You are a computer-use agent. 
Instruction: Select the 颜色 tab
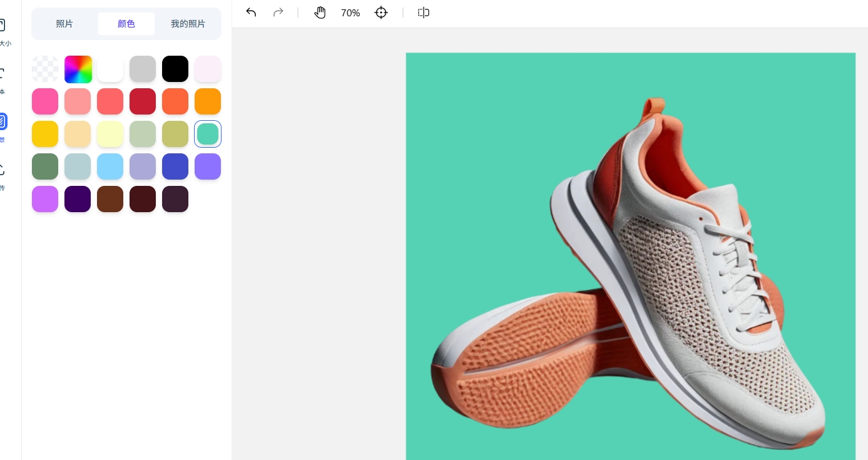[126, 24]
